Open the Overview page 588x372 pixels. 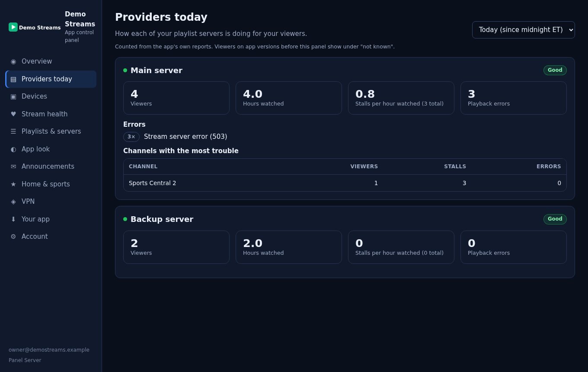51,61
